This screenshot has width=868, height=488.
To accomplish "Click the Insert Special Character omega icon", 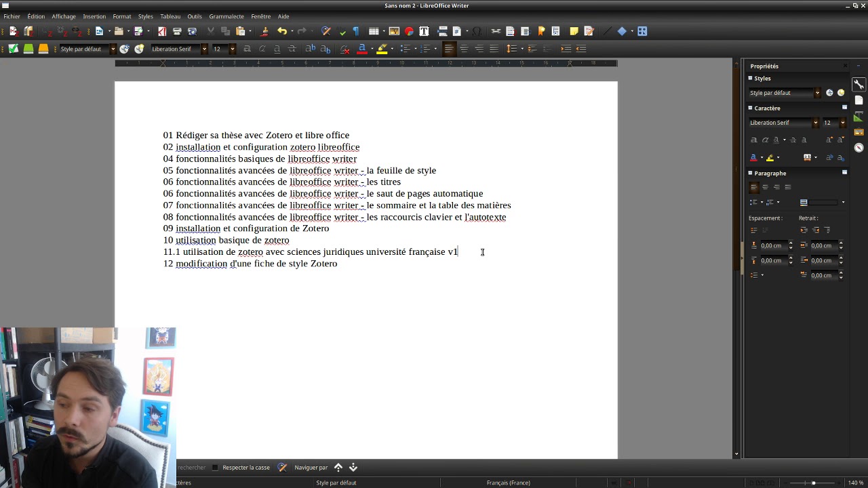I will pyautogui.click(x=477, y=31).
